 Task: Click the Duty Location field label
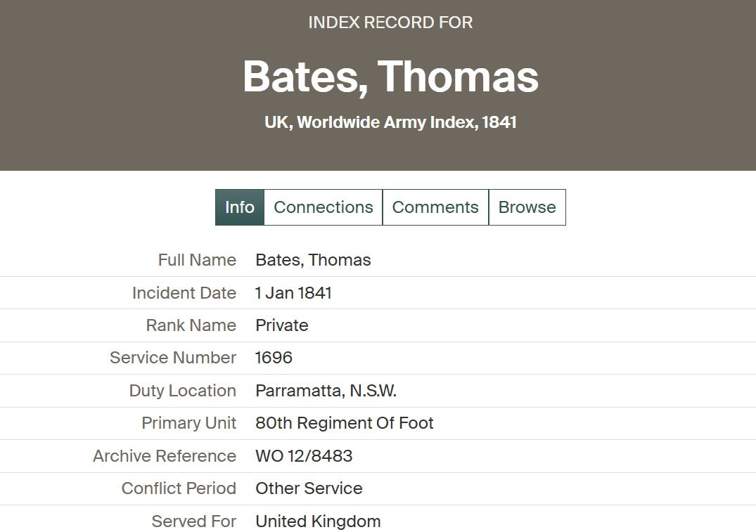(x=182, y=391)
